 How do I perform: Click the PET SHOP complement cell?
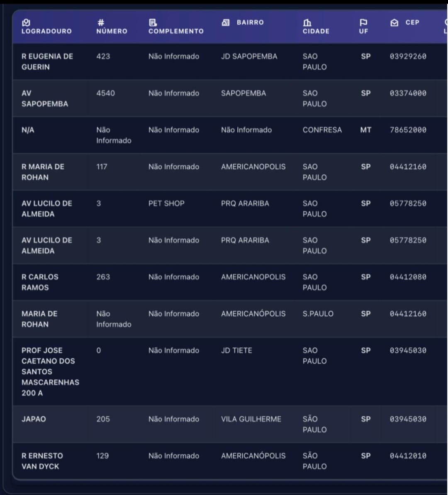[166, 204]
